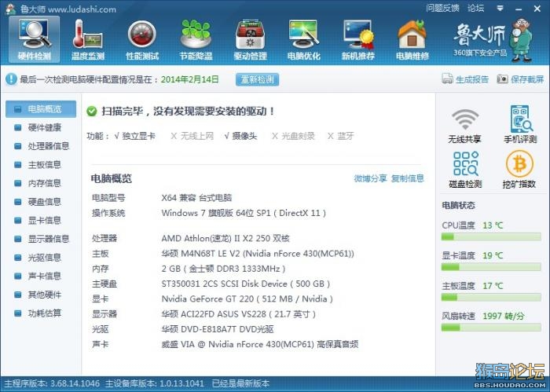Open 驱动管理 driver management
Viewport: 550px width, 392px height.
tap(250, 39)
